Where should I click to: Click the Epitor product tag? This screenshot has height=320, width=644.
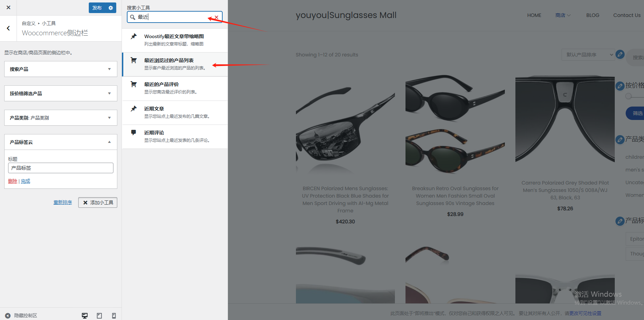pyautogui.click(x=635, y=239)
